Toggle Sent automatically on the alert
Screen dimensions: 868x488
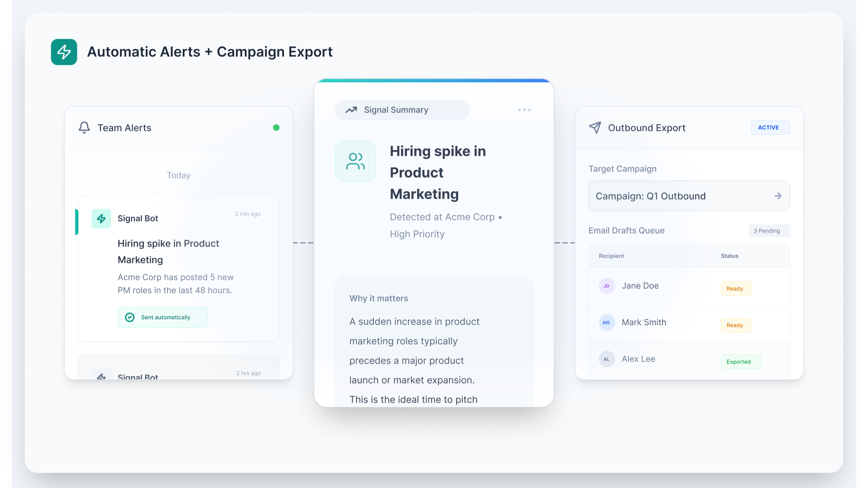[x=163, y=317]
